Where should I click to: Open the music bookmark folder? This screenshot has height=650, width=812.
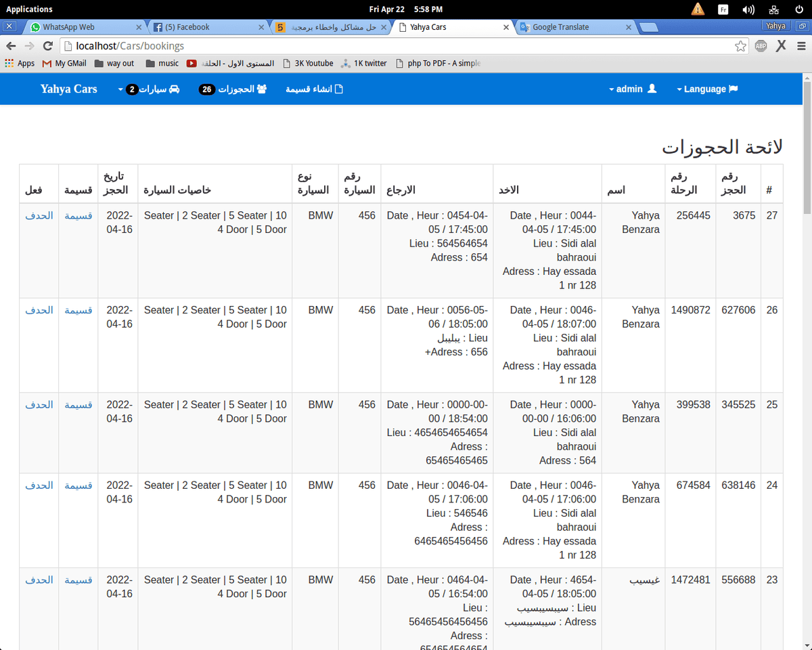(162, 63)
